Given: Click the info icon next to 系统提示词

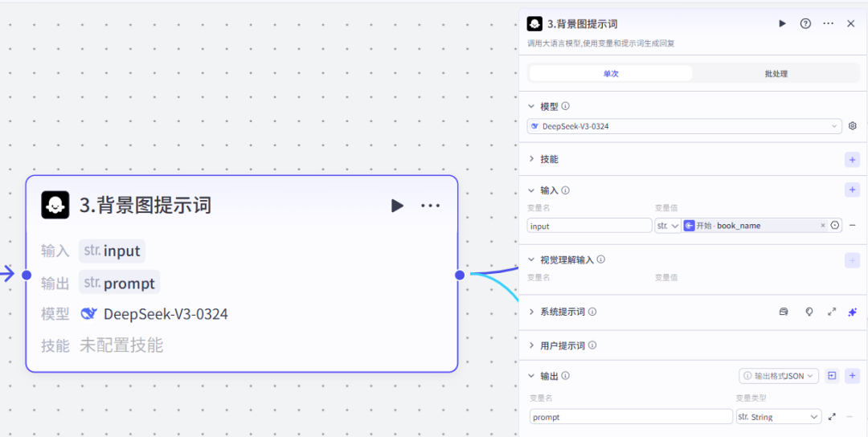Looking at the screenshot, I should [592, 312].
